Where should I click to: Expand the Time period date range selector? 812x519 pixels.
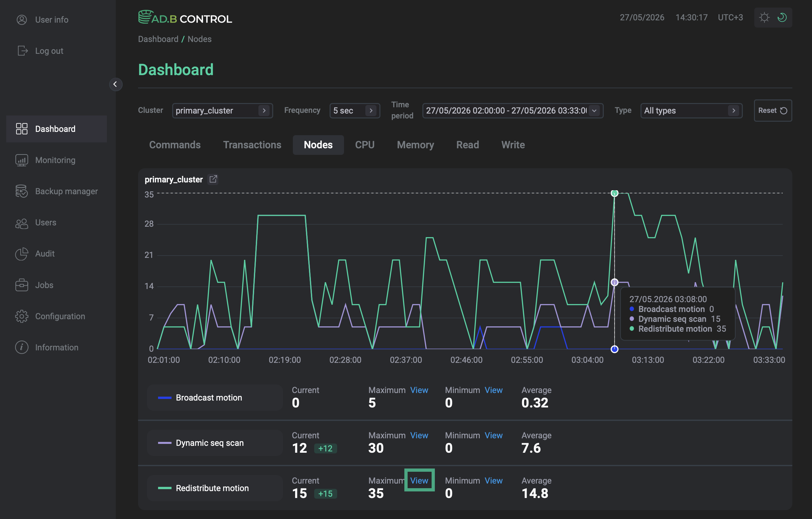pyautogui.click(x=513, y=111)
